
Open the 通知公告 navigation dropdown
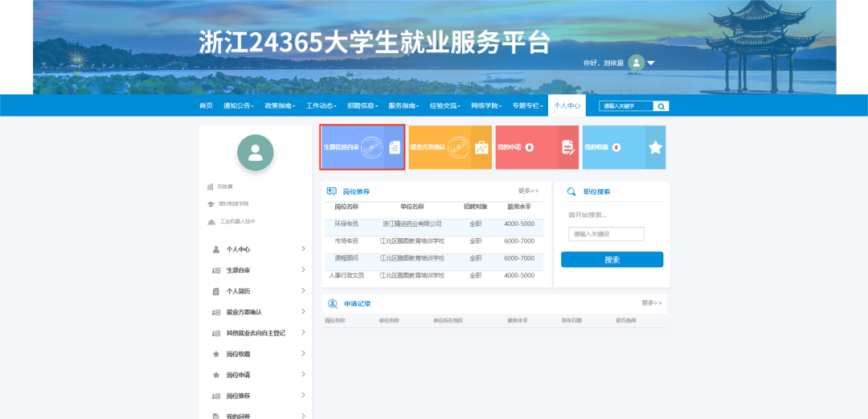(x=239, y=106)
